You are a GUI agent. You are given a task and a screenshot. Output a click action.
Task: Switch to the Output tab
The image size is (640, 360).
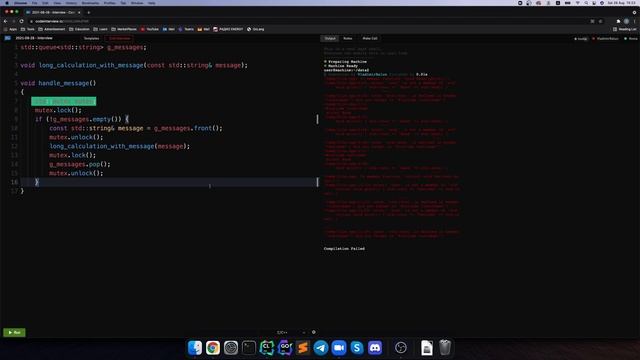(x=330, y=38)
